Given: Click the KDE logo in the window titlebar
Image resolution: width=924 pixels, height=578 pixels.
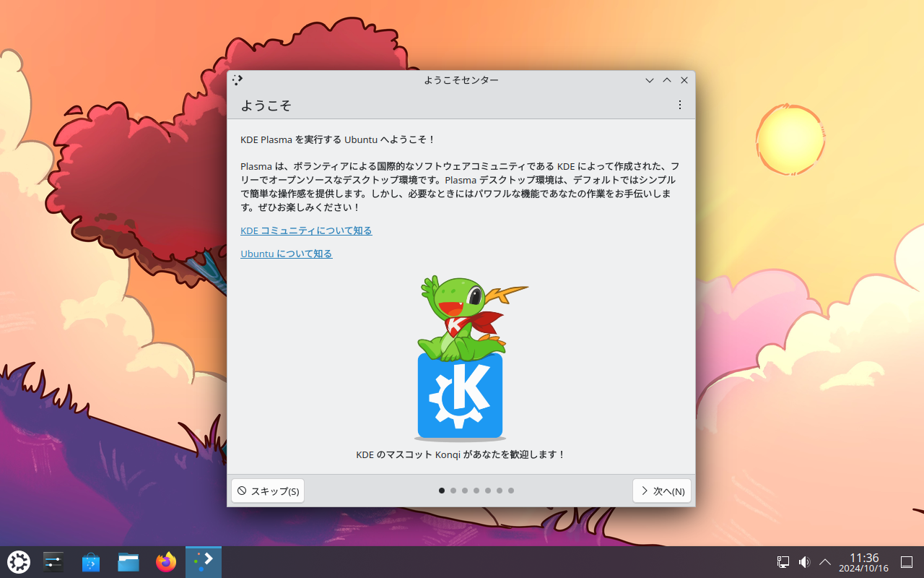Looking at the screenshot, I should (237, 80).
